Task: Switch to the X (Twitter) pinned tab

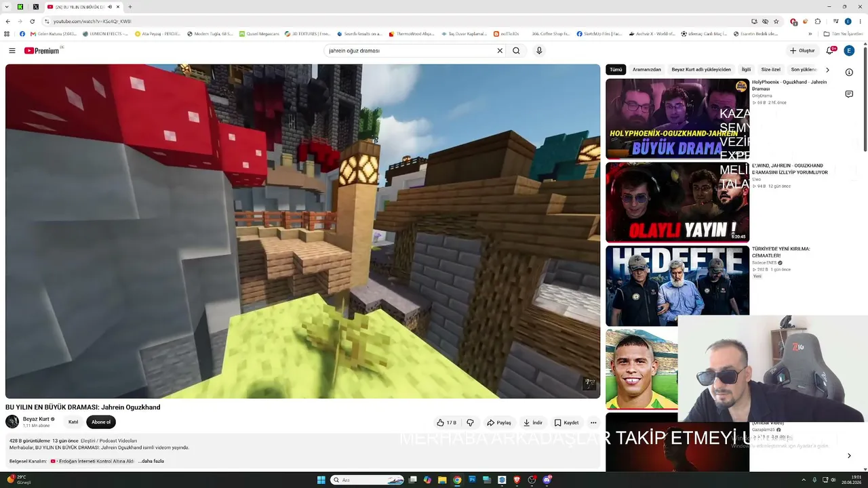Action: pos(36,7)
